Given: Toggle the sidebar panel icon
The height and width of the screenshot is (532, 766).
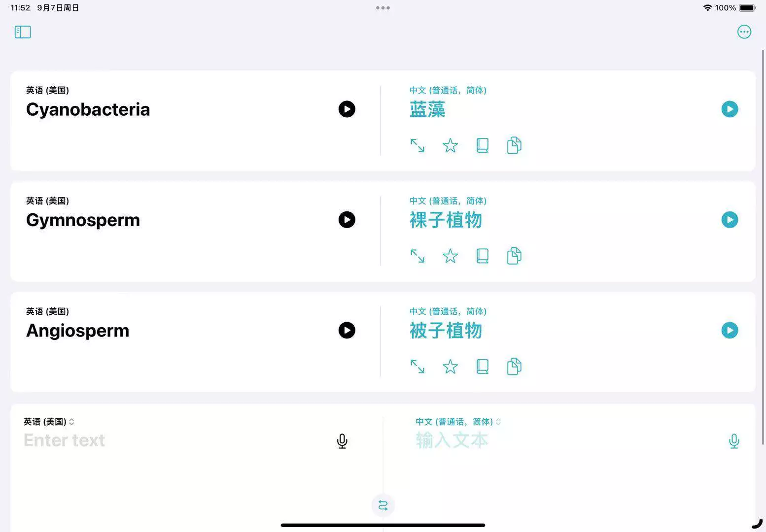Looking at the screenshot, I should (x=23, y=32).
